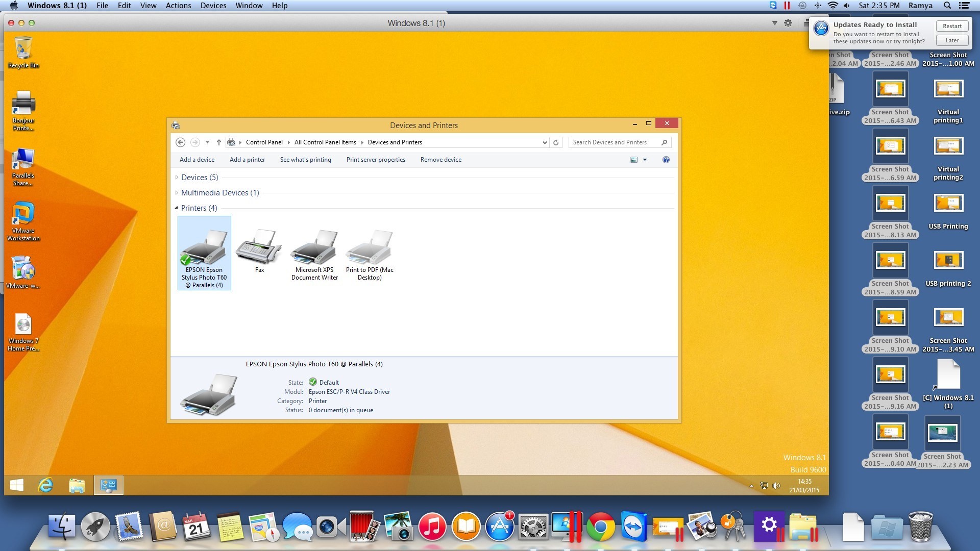
Task: Select the Fax printer icon
Action: [x=259, y=251]
